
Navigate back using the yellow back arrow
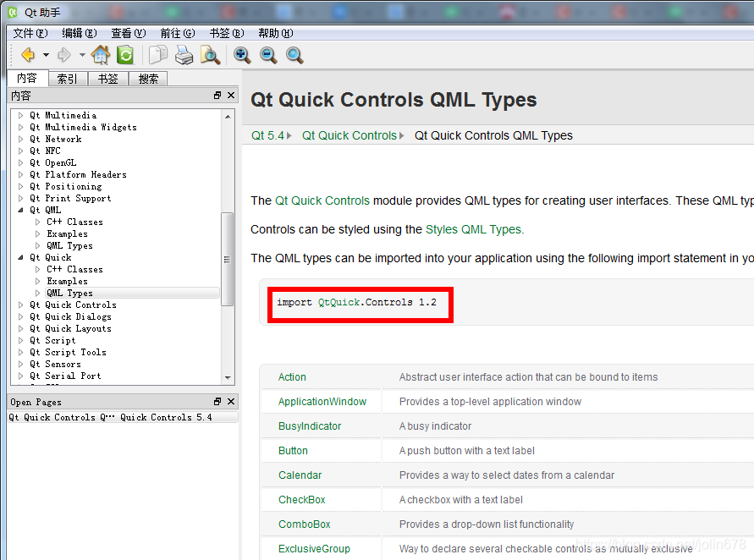28,55
